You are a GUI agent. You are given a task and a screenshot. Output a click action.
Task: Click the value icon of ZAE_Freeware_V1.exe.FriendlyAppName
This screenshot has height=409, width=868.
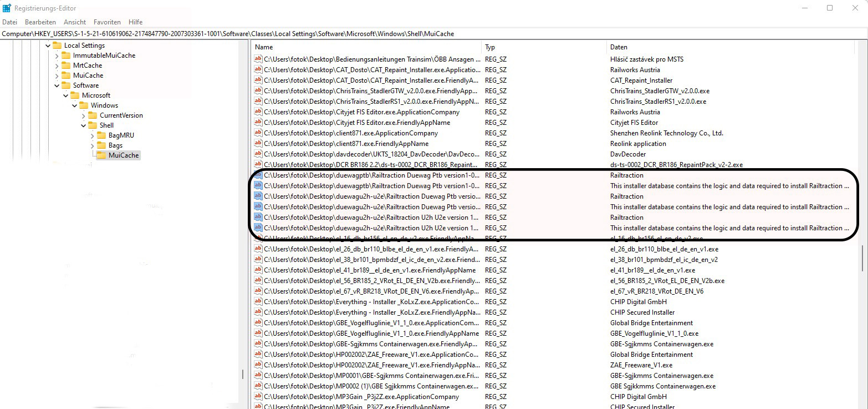click(258, 365)
